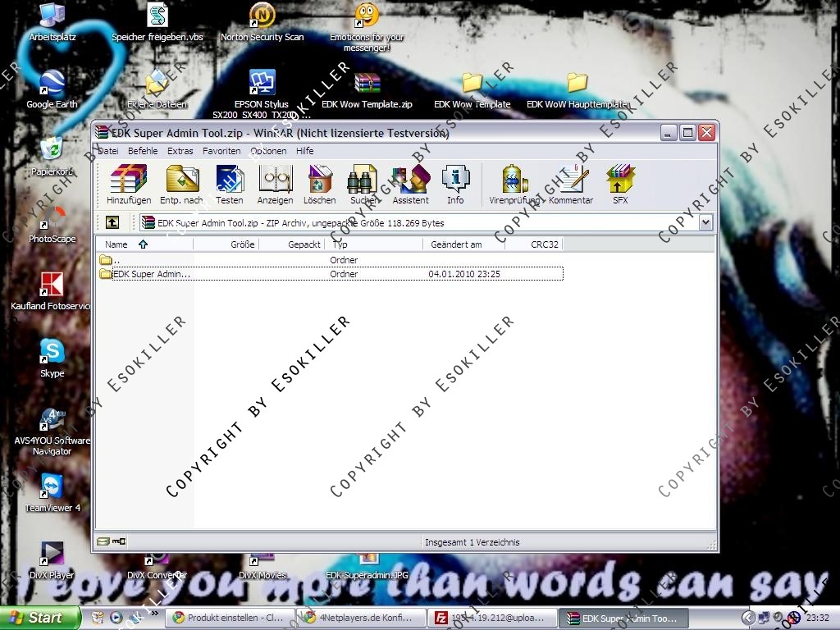Sort by Geändert am column
The image size is (840, 630).
click(457, 244)
